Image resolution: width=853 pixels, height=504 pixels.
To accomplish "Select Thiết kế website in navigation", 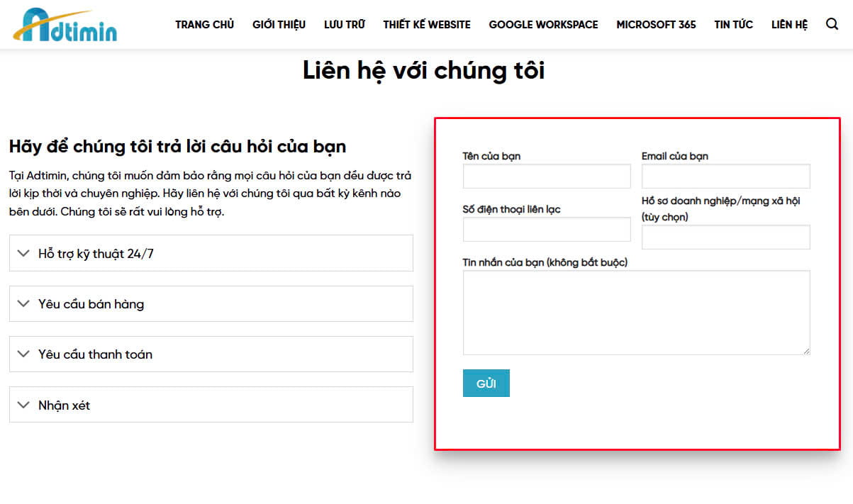I will (426, 25).
